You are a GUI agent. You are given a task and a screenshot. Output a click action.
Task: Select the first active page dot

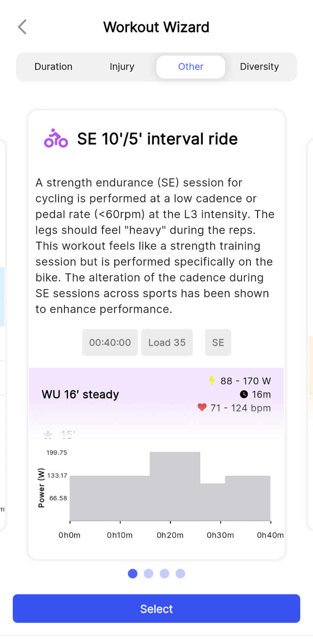133,573
